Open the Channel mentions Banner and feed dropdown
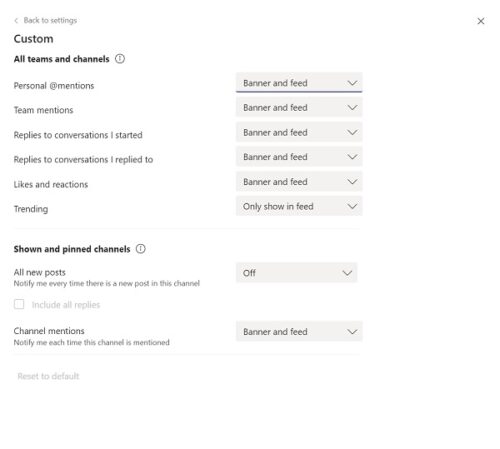Image resolution: width=500 pixels, height=449 pixels. 299,331
